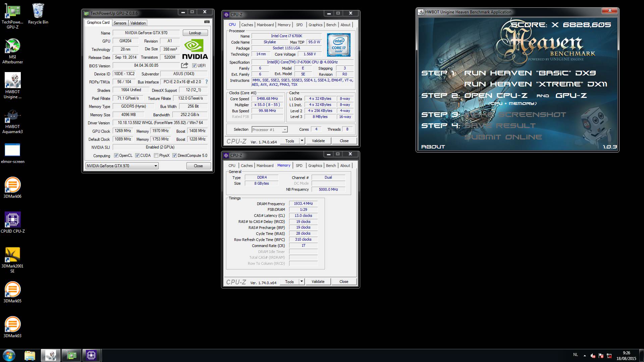
Task: Click Close in the lower CPU-Z window
Action: point(344,282)
